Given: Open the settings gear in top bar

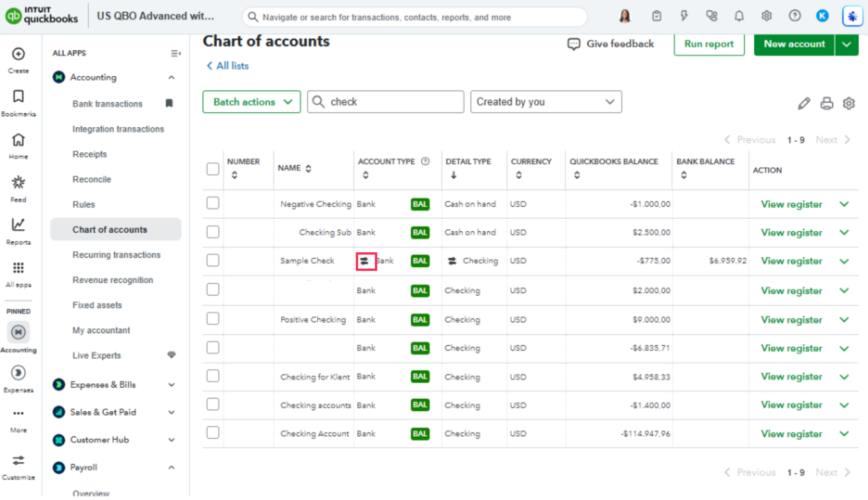Looking at the screenshot, I should tap(766, 16).
